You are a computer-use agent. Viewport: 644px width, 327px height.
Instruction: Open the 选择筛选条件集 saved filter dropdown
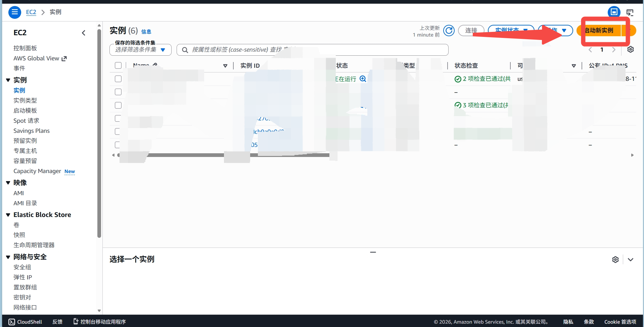click(140, 50)
